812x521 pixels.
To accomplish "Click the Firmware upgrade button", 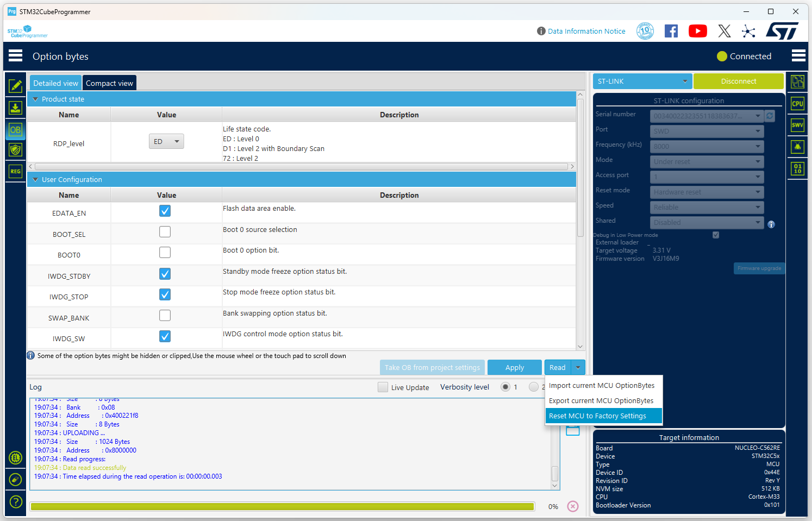I will click(x=759, y=268).
